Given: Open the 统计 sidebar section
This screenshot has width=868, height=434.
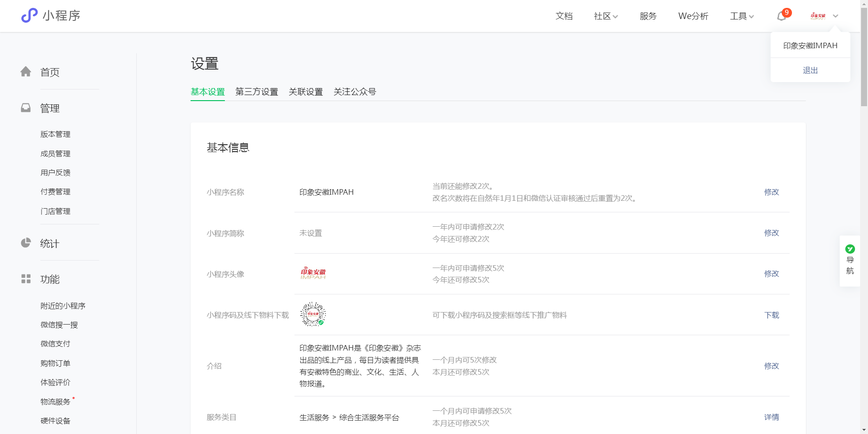Looking at the screenshot, I should 50,244.
